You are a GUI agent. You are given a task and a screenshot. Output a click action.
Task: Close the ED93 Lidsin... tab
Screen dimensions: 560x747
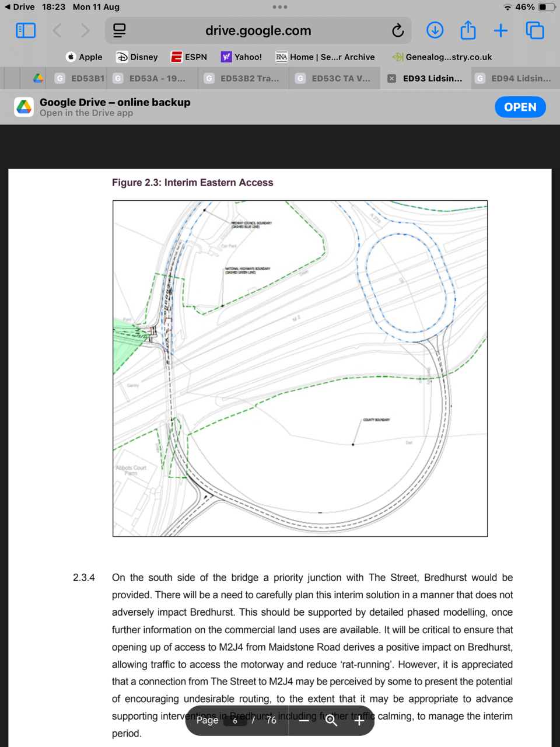tap(392, 78)
